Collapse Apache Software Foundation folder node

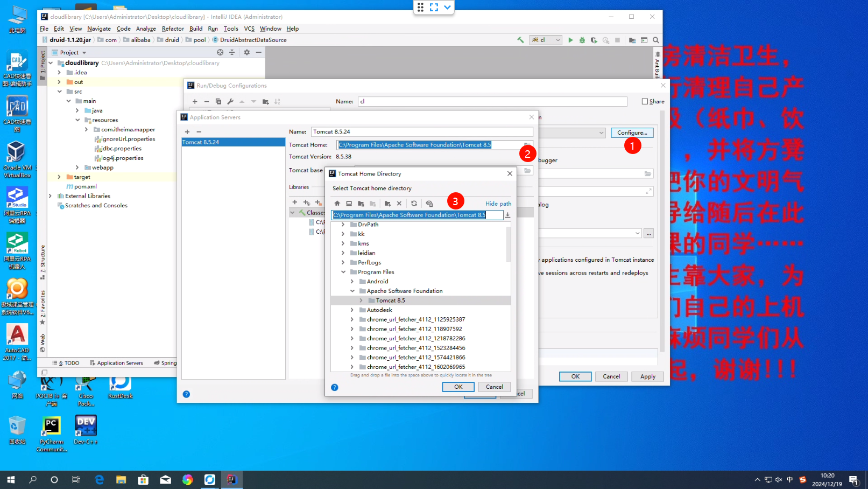tap(352, 291)
